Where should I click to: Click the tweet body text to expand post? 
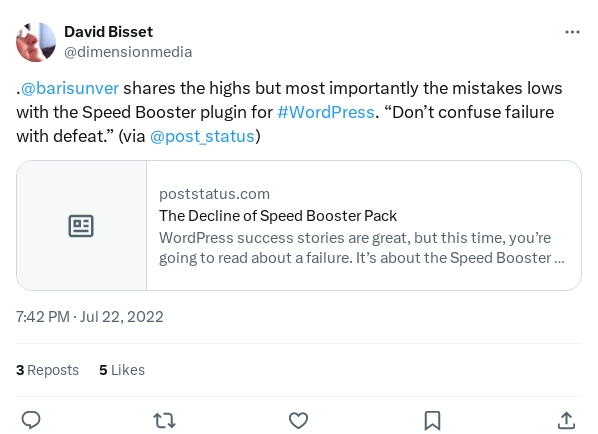tap(290, 112)
